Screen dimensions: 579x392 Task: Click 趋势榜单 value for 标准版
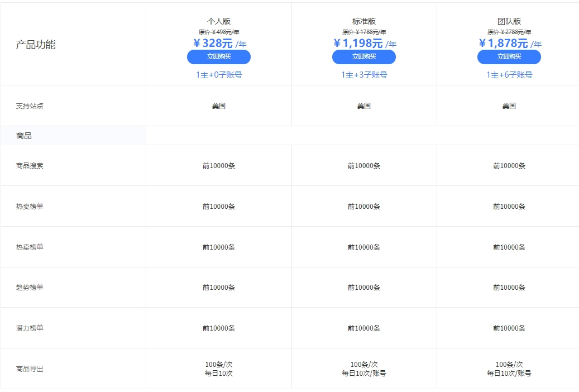[363, 288]
